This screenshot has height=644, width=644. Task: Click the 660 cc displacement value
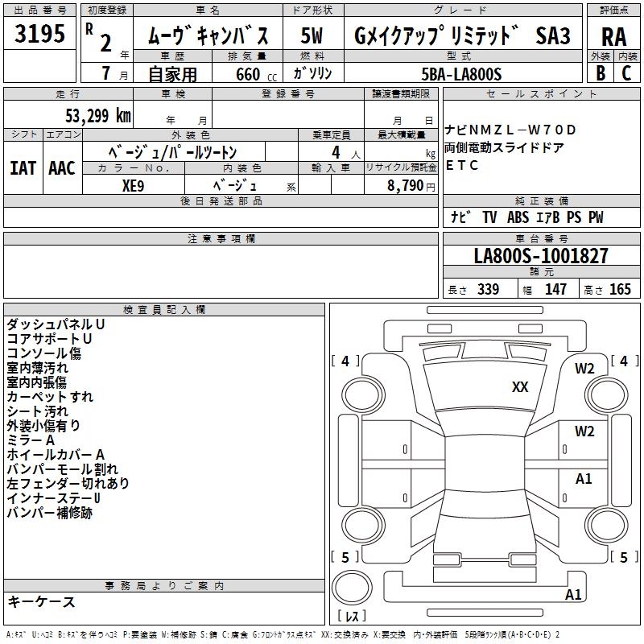coord(246,73)
